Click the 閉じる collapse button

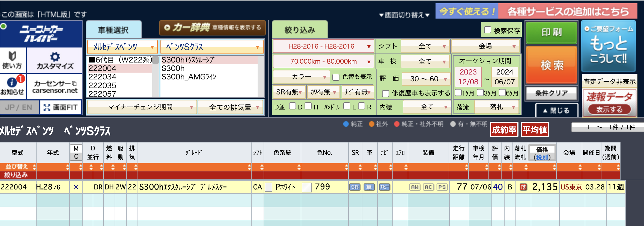[x=556, y=110]
